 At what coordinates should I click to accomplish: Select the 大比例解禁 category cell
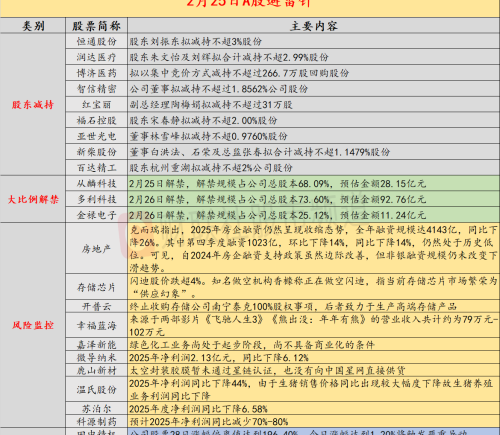click(33, 199)
